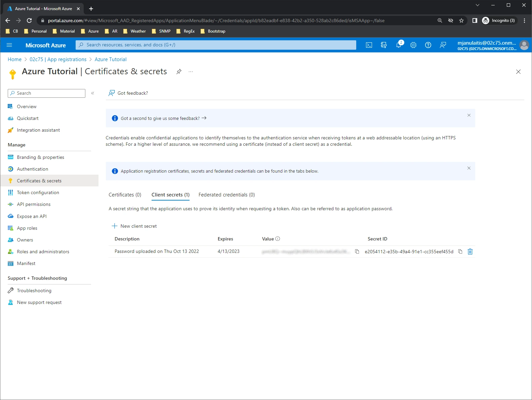Copy the secret Value to clipboard
Screen dimensions: 532x400
pos(357,252)
